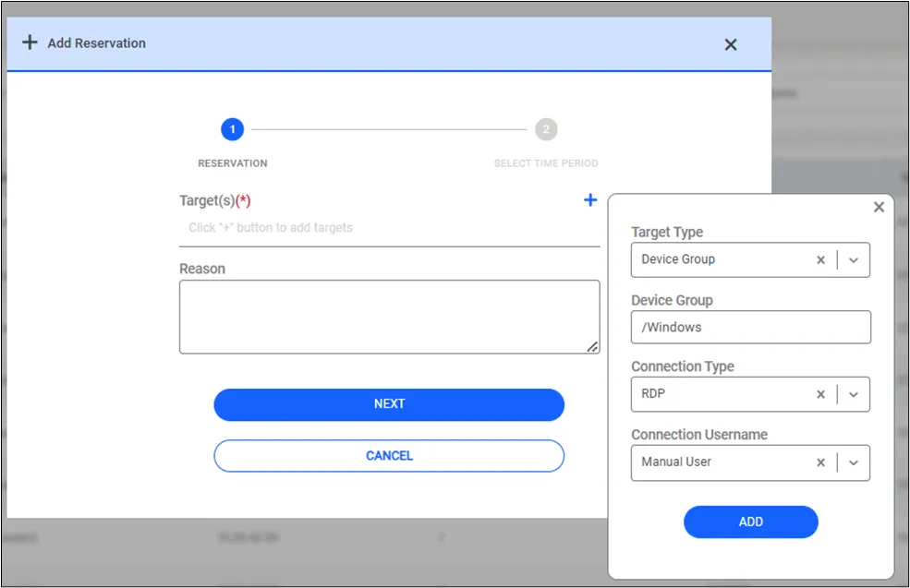This screenshot has width=910, height=588.
Task: Clear the Connection Type RDP value
Action: pos(820,394)
